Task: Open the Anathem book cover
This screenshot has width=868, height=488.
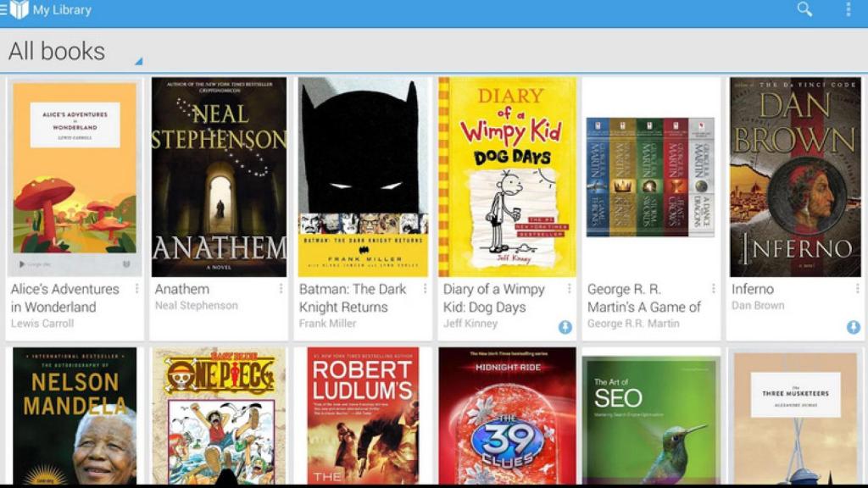Action: [x=220, y=177]
